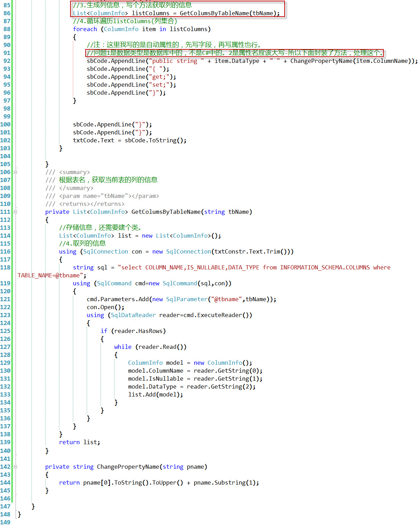The height and width of the screenshot is (525, 420).
Task: Click 'cmd.Parameters.Add' on line 121
Action: click(x=118, y=299)
